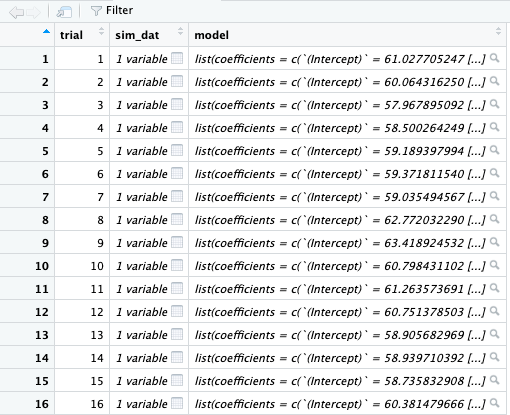
Task: Sort by the trial column arrows
Action: click(x=101, y=32)
